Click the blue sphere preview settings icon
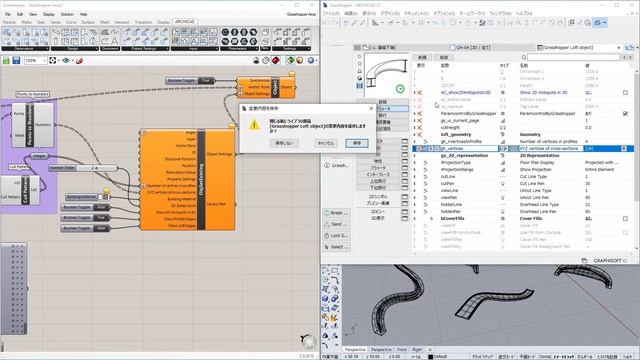The width and height of the screenshot is (640, 360). click(x=311, y=60)
